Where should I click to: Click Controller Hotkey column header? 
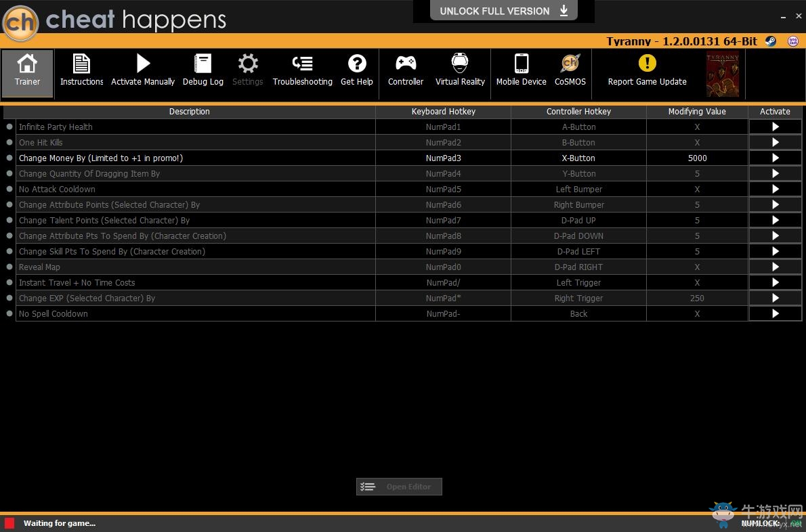[578, 112]
